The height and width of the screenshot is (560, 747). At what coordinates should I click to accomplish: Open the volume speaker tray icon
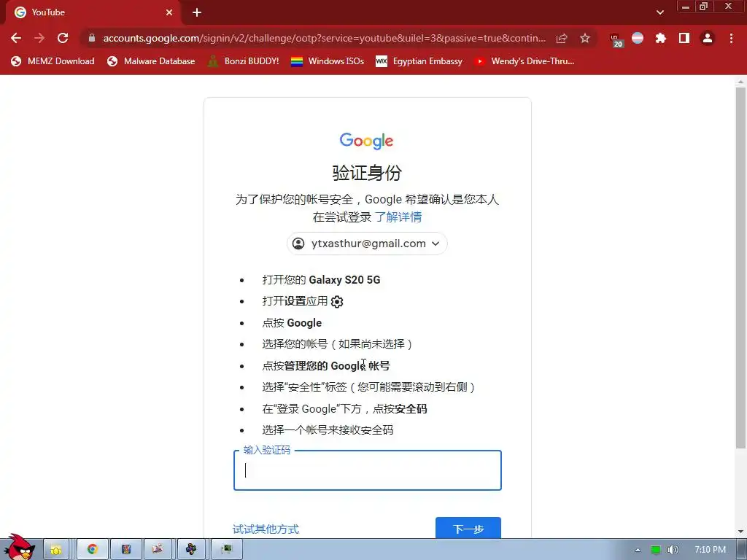point(673,550)
